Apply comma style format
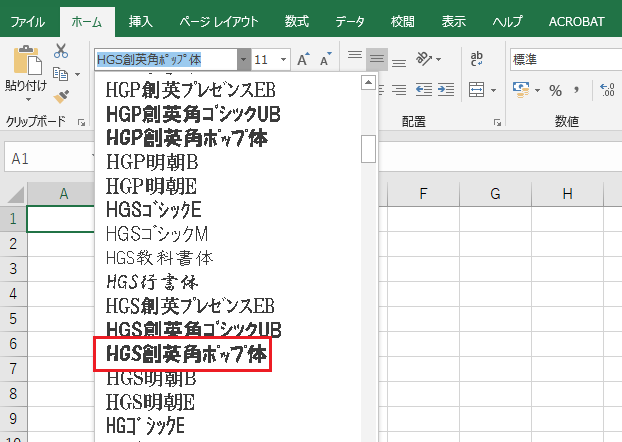 pos(576,90)
